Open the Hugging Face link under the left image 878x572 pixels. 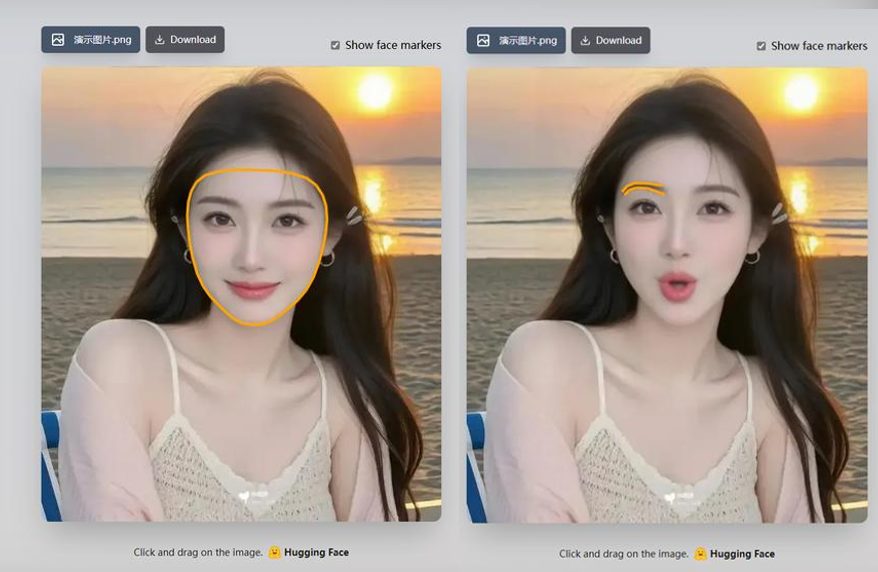coord(316,553)
